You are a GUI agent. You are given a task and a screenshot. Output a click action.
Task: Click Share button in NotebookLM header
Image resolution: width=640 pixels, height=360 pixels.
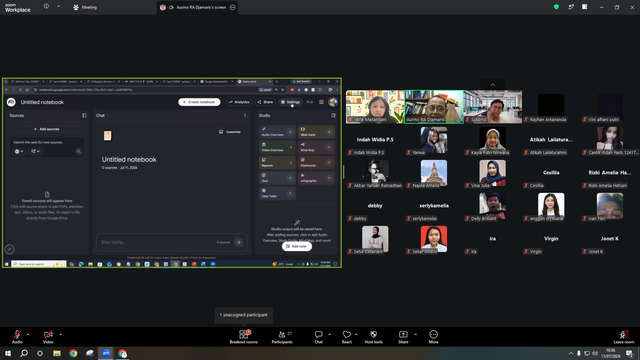point(265,102)
